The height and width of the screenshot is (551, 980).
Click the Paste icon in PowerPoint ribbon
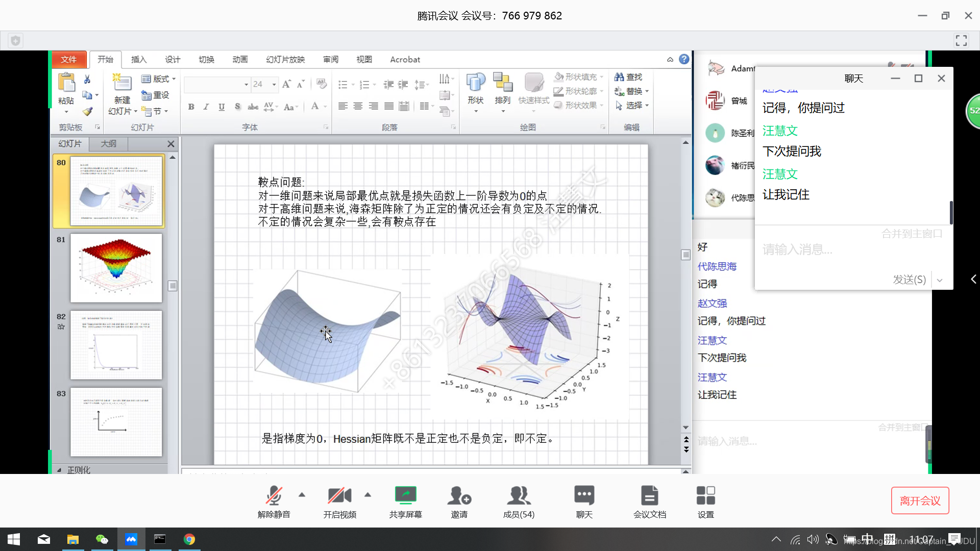pyautogui.click(x=66, y=83)
